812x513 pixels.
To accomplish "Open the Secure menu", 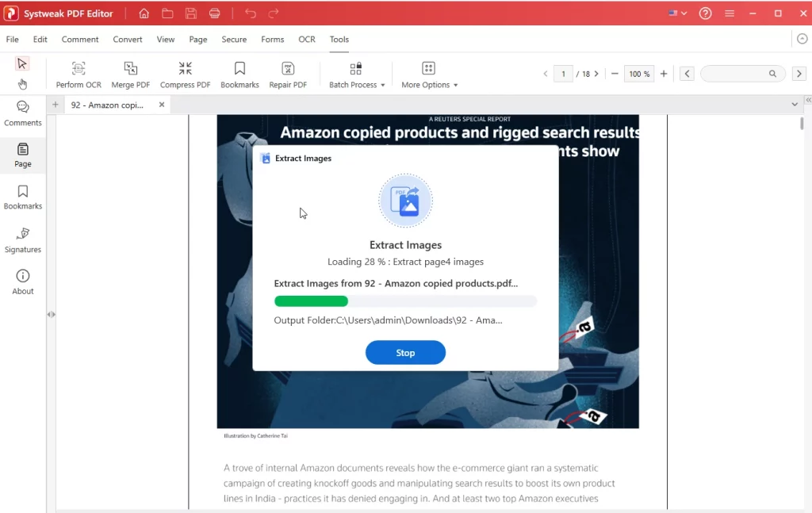I will pos(234,40).
